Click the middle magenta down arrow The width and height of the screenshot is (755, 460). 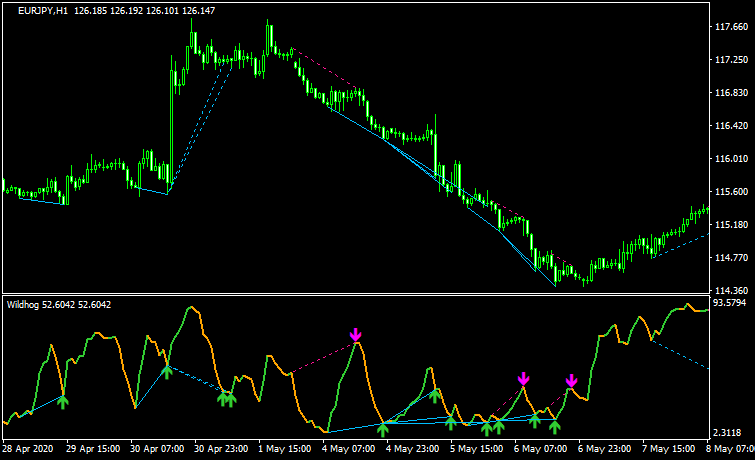523,378
